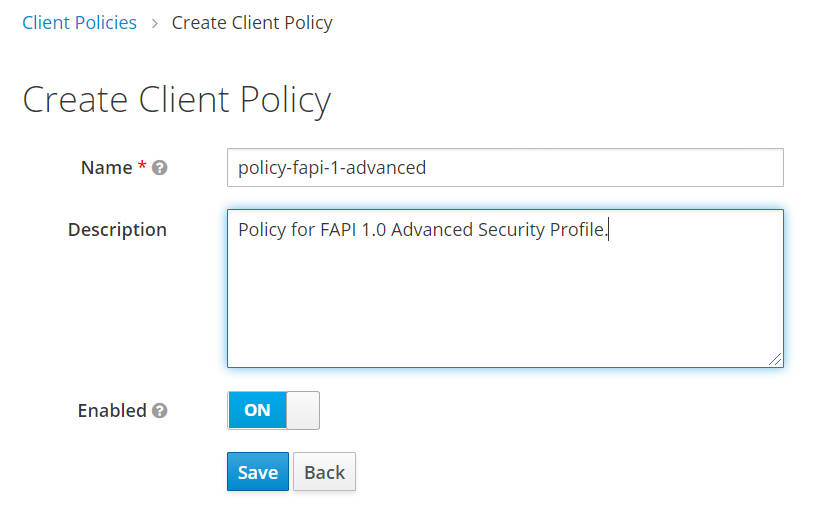Click the breadcrumb chevron separator
818x512 pixels.
tap(154, 23)
